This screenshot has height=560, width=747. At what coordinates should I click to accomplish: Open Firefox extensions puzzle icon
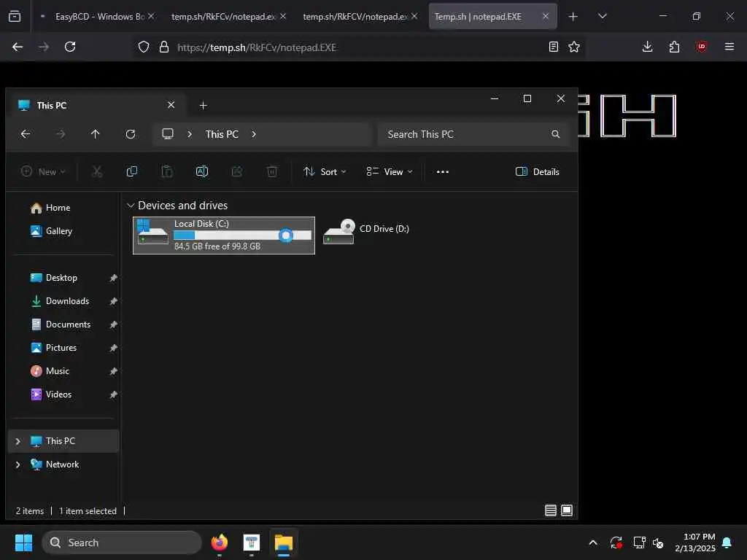674,47
